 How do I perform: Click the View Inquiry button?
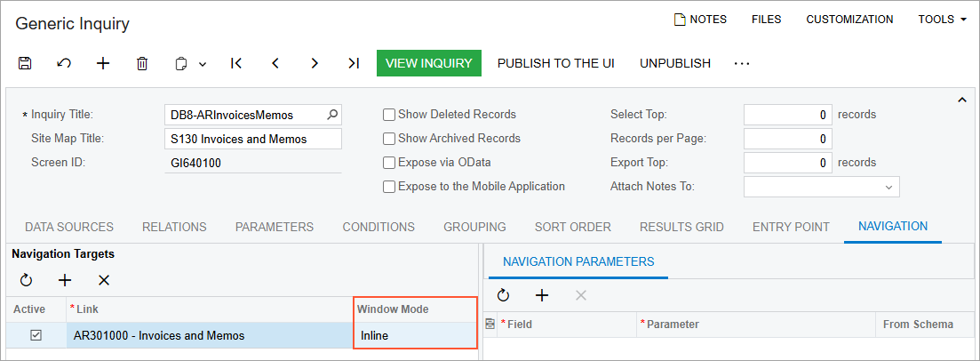[x=428, y=63]
